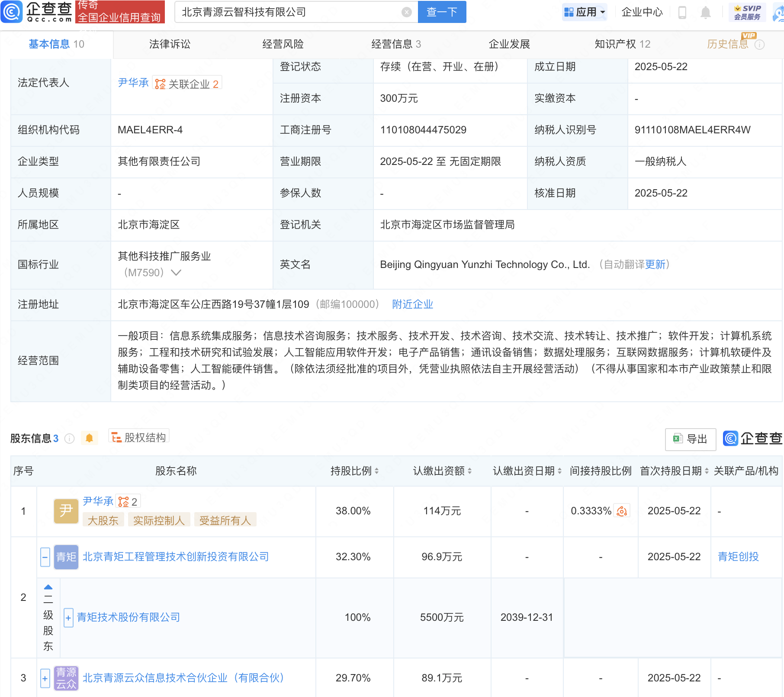The width and height of the screenshot is (784, 697).
Task: Export shareholder table with 导出 button
Action: (690, 439)
